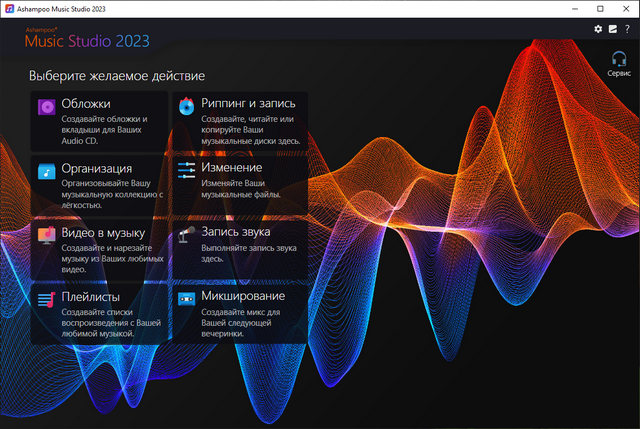The height and width of the screenshot is (429, 640).
Task: Click the Видео в музыку monitor icon
Action: pyautogui.click(x=47, y=235)
